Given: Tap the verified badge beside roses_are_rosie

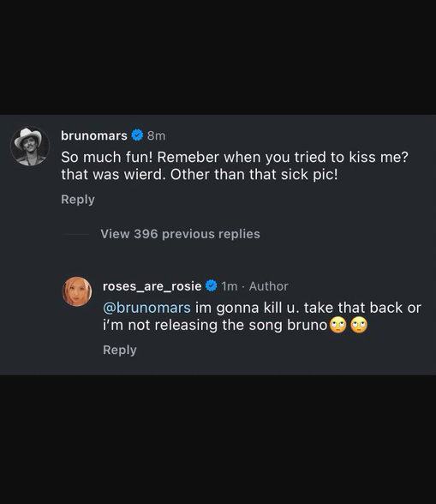Looking at the screenshot, I should point(211,285).
